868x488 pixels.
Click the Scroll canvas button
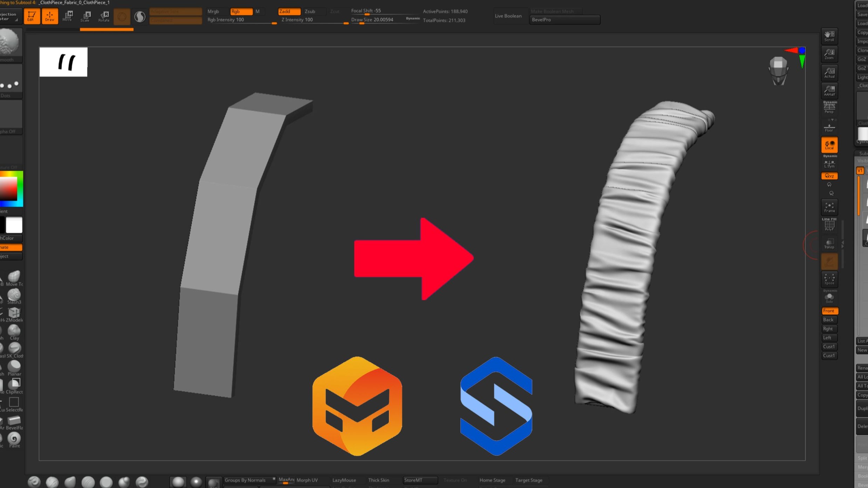[829, 36]
